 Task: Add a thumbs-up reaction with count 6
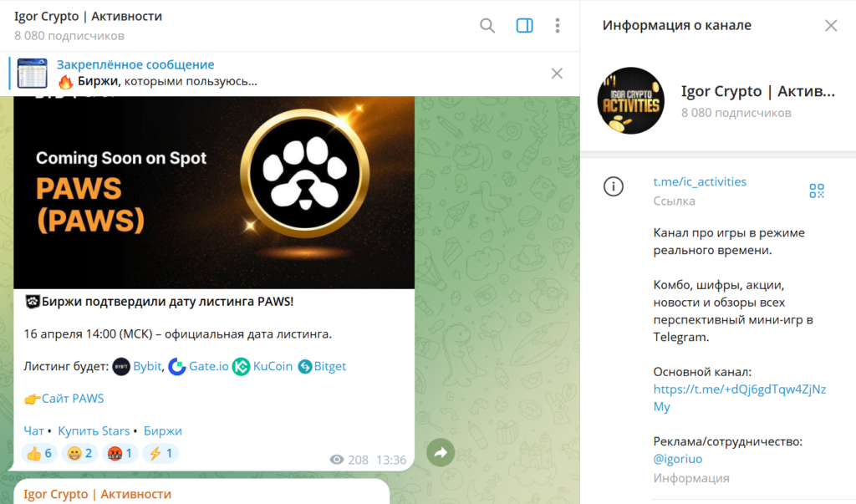click(39, 453)
